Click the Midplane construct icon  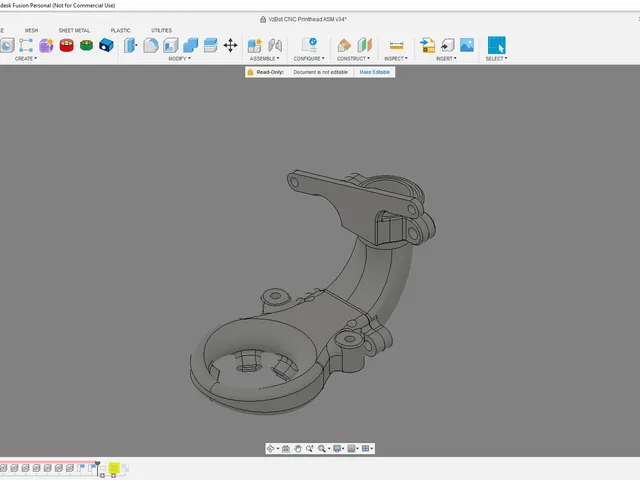click(364, 45)
